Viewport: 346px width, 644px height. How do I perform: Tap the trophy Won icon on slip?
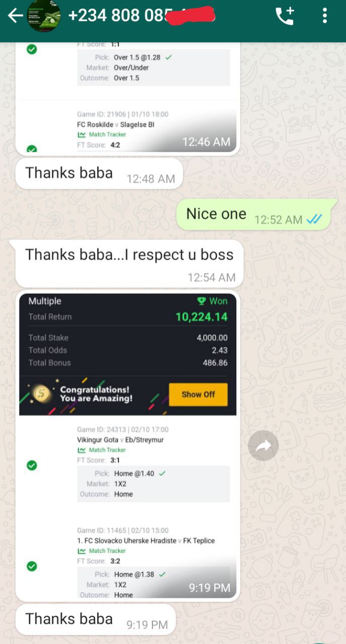[201, 301]
